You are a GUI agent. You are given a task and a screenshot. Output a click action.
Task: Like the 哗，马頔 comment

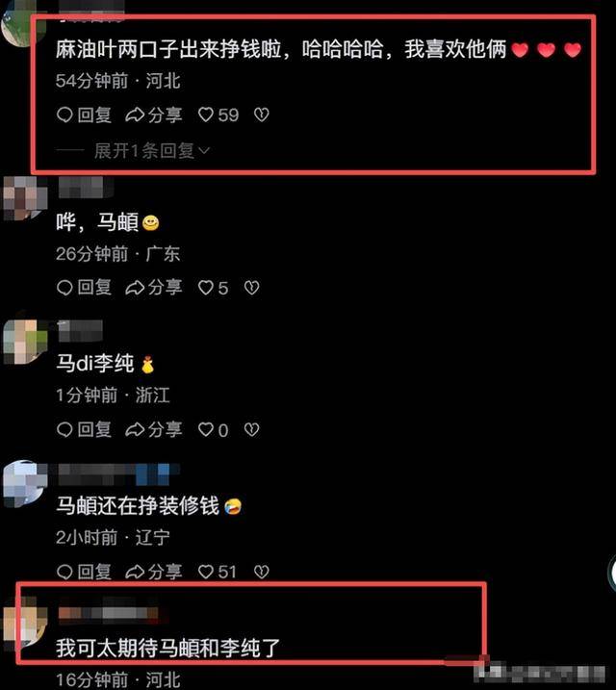tap(213, 288)
